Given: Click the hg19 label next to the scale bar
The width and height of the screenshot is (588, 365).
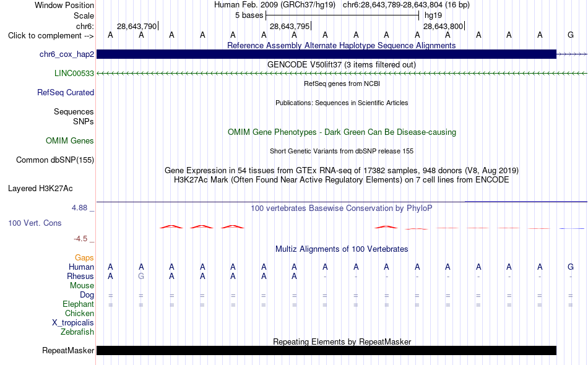Looking at the screenshot, I should [433, 15].
